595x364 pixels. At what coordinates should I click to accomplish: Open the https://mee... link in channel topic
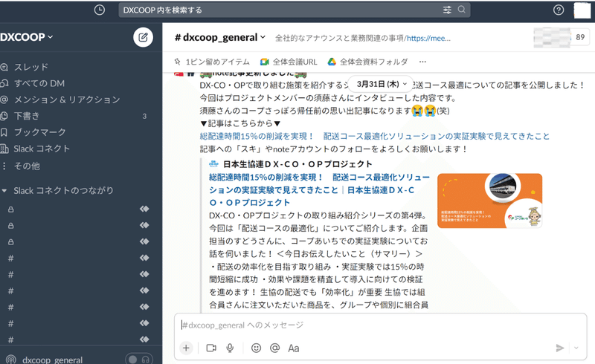click(428, 39)
